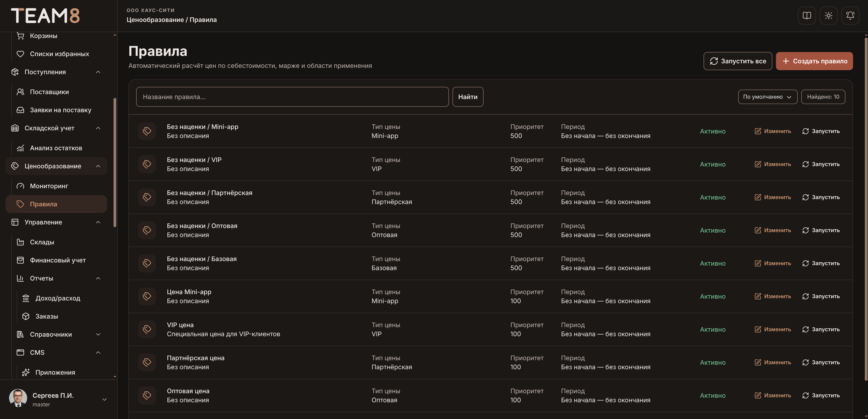Edit the VIP цена rule

(x=773, y=329)
